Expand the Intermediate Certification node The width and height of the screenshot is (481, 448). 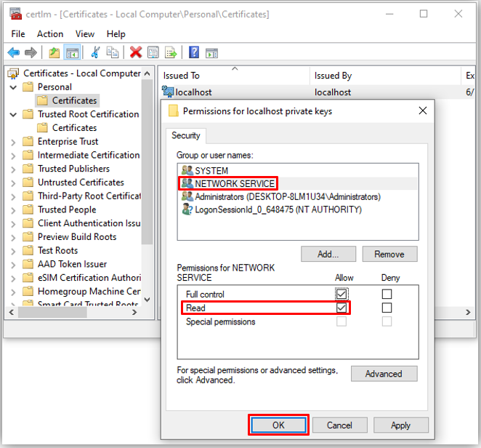click(13, 156)
